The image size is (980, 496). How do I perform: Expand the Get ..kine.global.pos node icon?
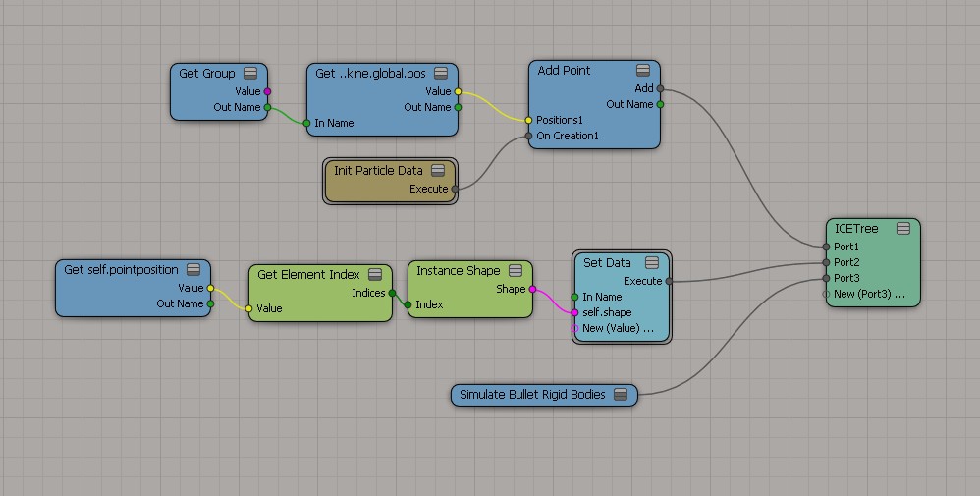[441, 74]
